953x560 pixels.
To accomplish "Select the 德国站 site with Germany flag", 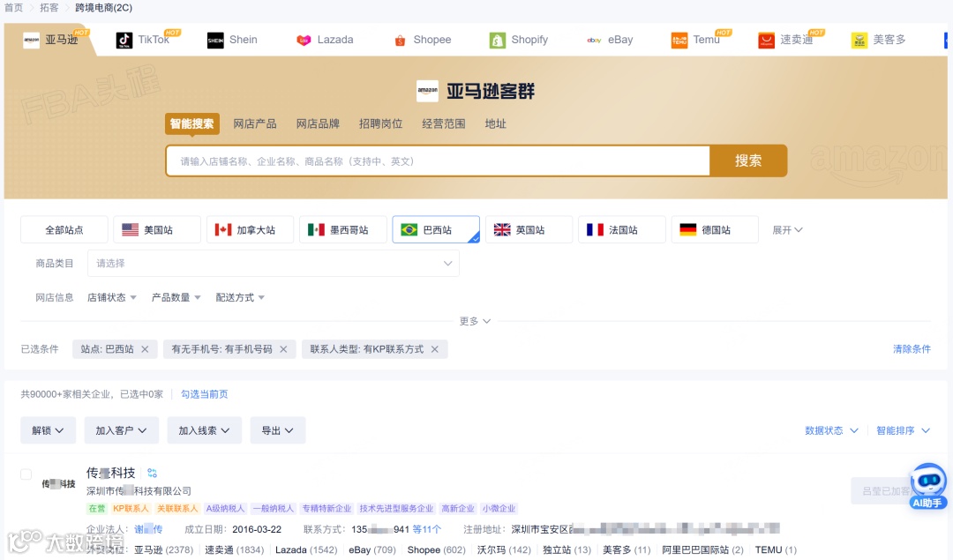I will pyautogui.click(x=715, y=229).
